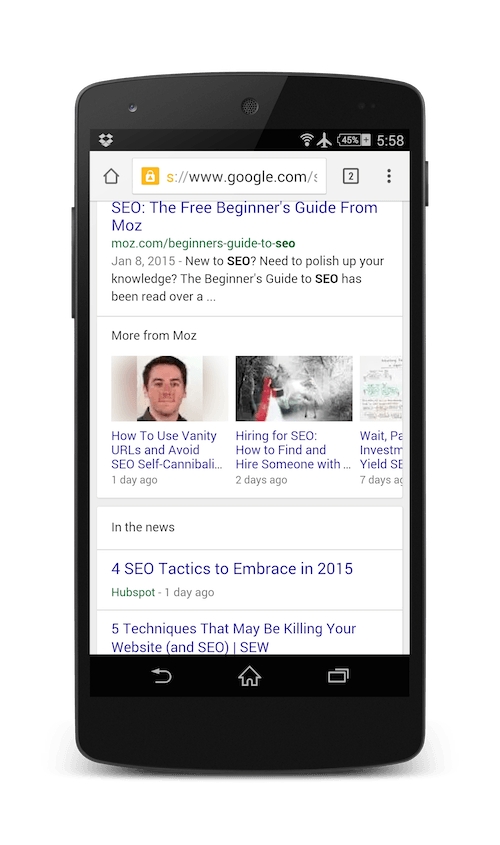Tap the Android recent apps button
This screenshot has width=500, height=845.
click(338, 675)
